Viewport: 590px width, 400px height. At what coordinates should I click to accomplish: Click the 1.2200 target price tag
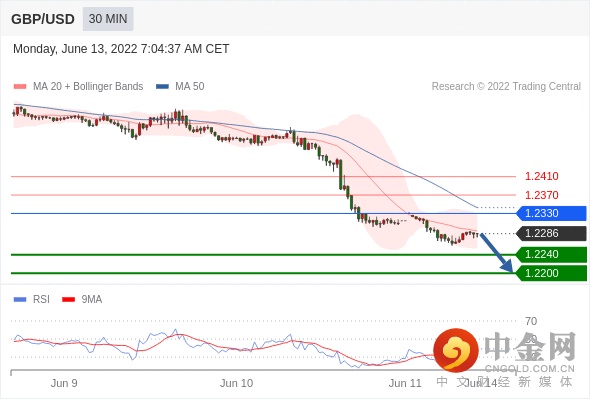point(551,273)
